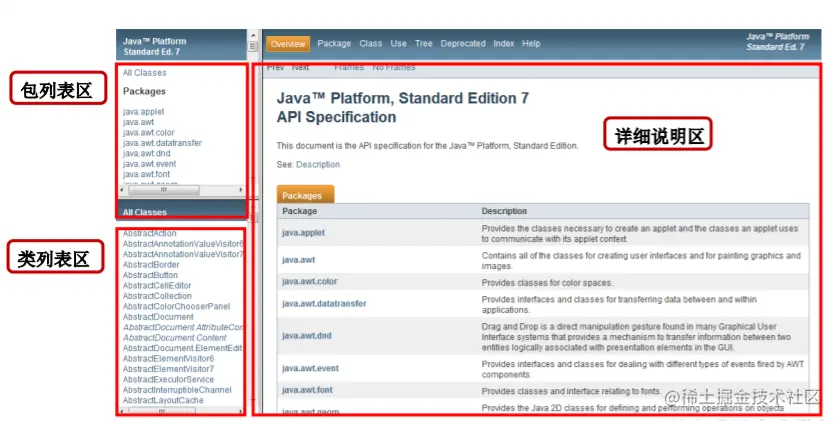
Task: Click the Next link below navigation bar
Action: [300, 67]
